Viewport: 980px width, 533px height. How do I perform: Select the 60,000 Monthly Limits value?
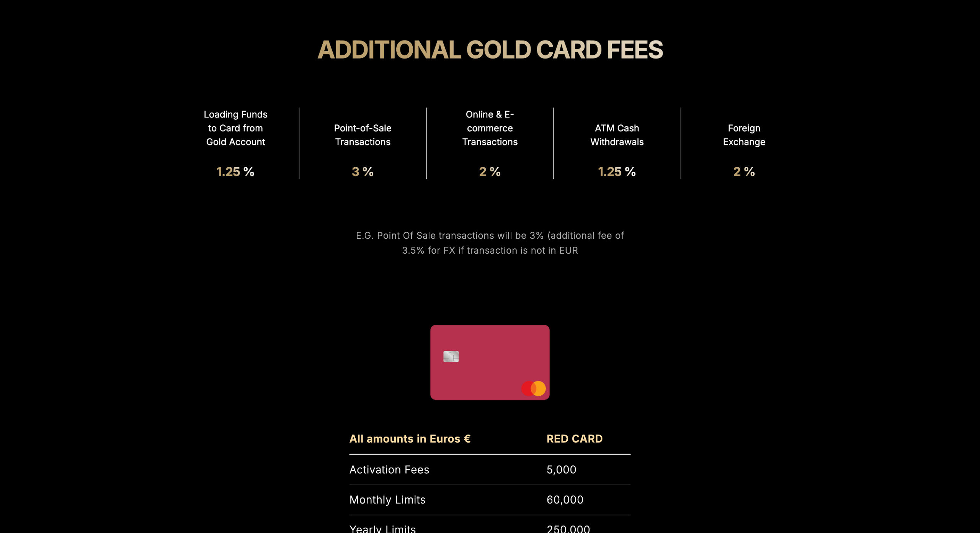click(x=565, y=500)
